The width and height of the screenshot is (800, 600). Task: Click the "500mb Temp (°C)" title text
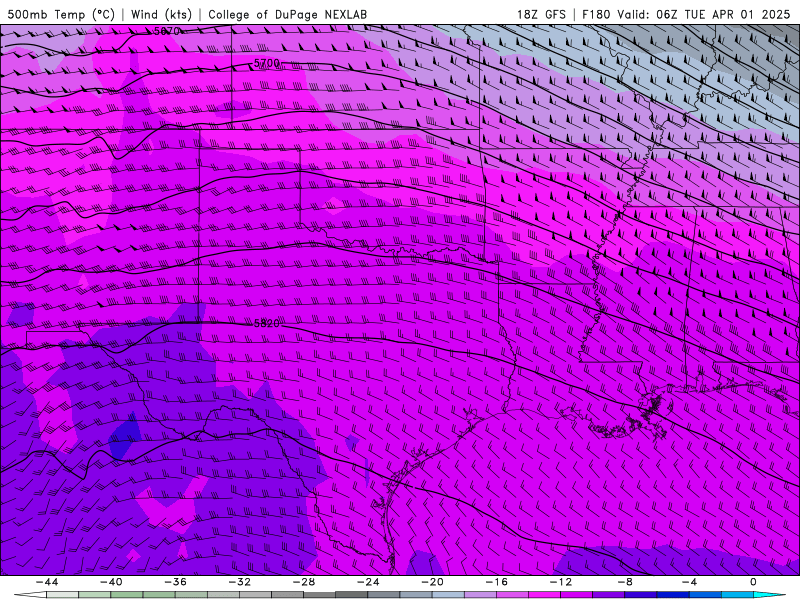coord(61,14)
